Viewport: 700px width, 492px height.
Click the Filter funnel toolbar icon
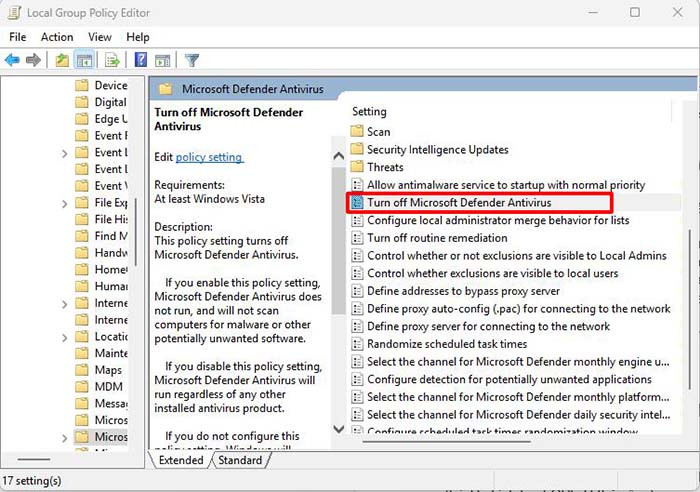point(192,60)
